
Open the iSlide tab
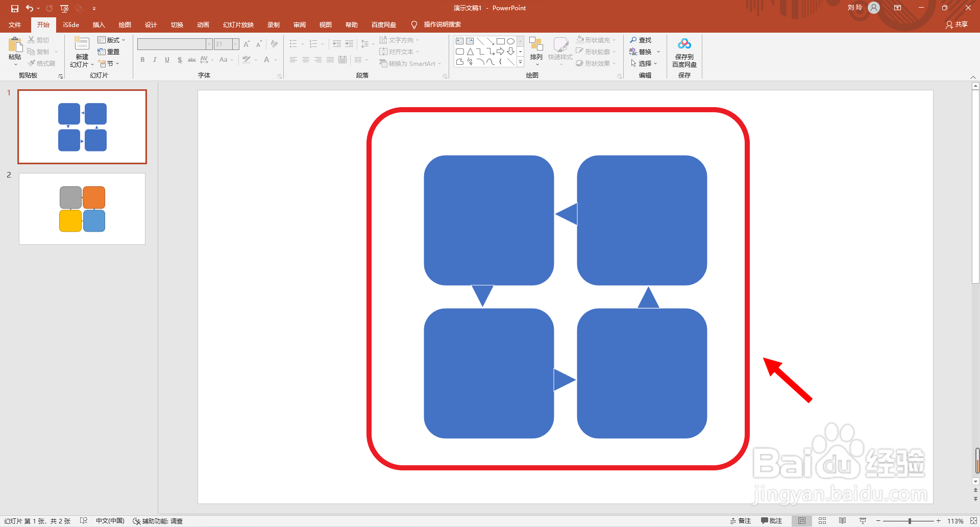71,24
